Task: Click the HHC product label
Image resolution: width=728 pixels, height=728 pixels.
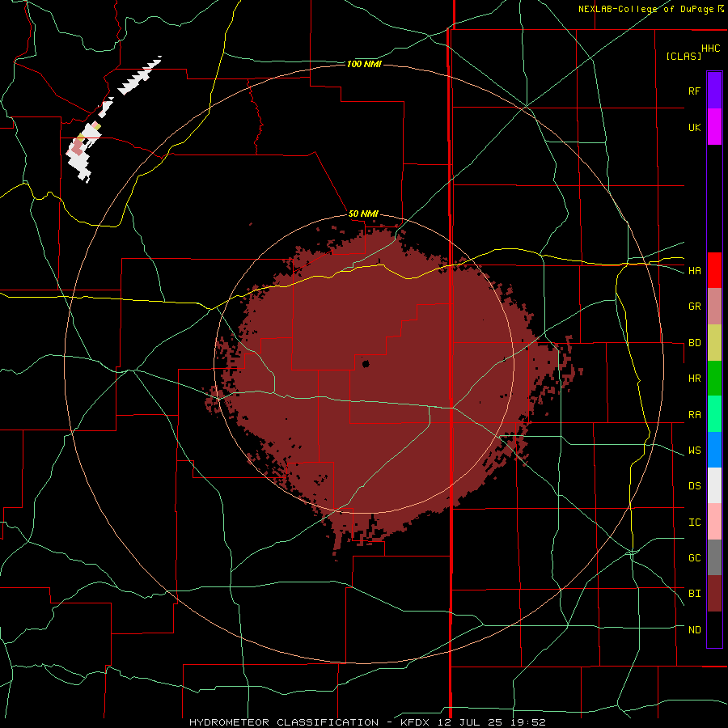Action: (x=711, y=49)
